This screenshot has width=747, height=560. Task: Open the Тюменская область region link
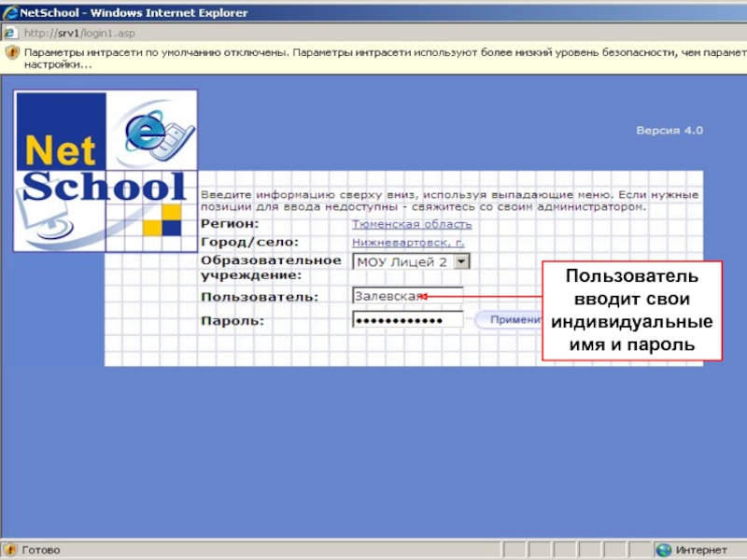pyautogui.click(x=412, y=224)
